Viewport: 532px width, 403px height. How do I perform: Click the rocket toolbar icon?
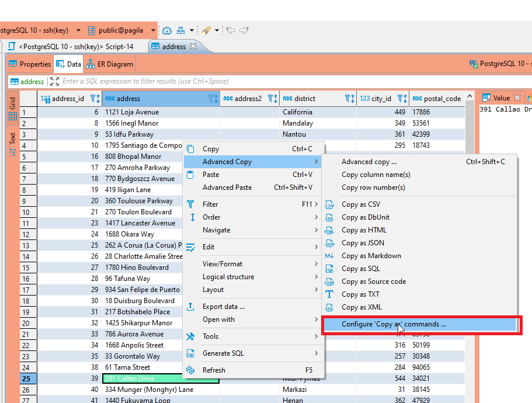tap(206, 30)
